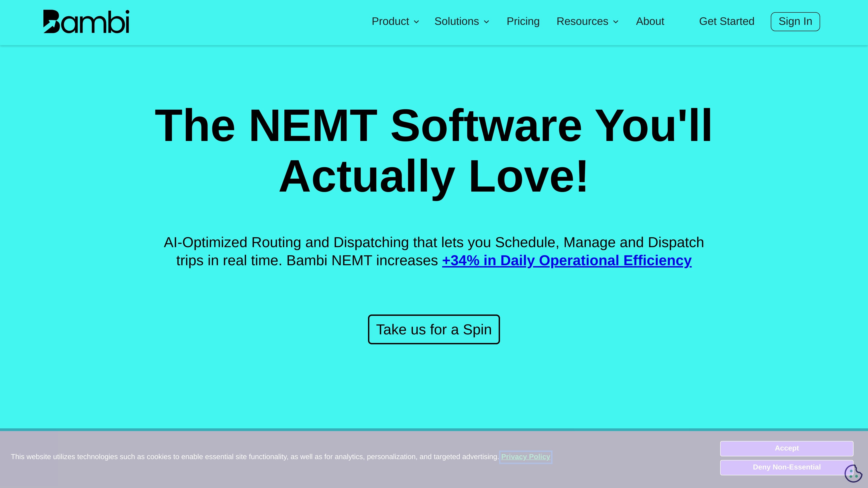Open the Solutions menu

click(457, 21)
